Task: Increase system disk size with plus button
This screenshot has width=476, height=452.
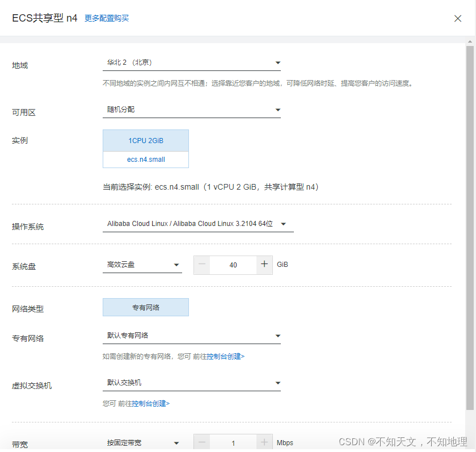Action: (x=264, y=265)
